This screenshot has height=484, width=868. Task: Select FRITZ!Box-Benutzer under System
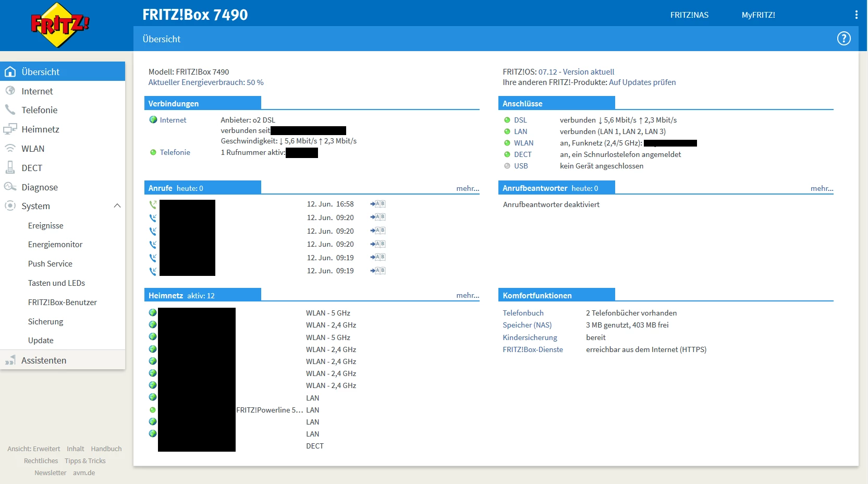click(x=63, y=302)
